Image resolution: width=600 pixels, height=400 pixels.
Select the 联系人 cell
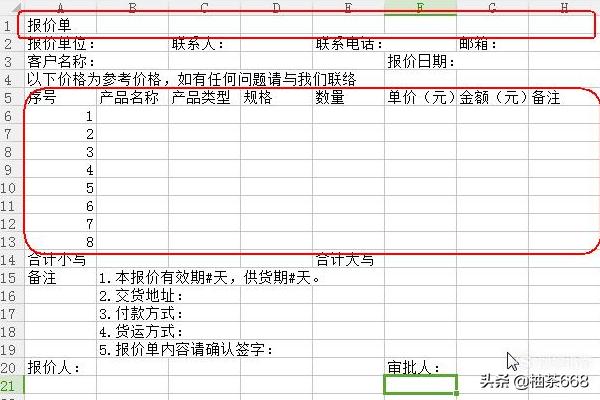pos(199,44)
